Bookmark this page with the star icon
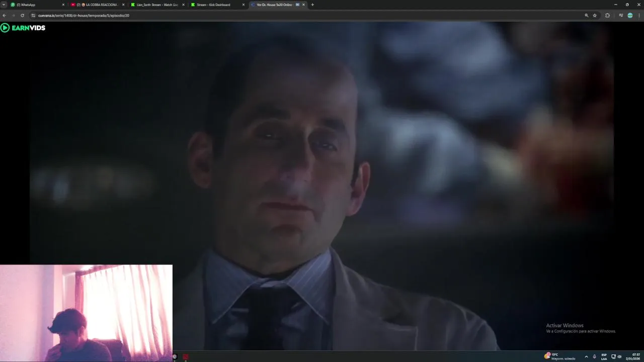Screen dimensions: 644x362 (595, 16)
